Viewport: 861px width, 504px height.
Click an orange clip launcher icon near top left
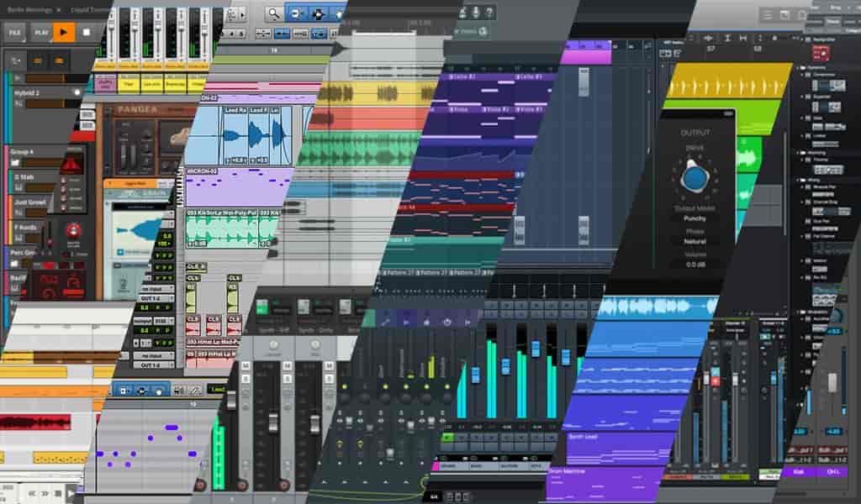(37, 60)
